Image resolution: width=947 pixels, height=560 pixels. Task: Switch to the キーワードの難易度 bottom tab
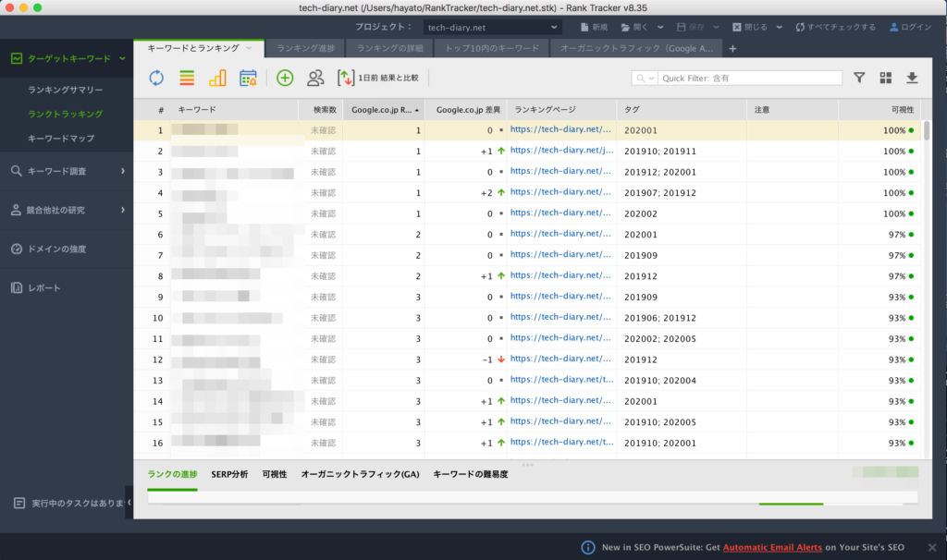click(471, 474)
